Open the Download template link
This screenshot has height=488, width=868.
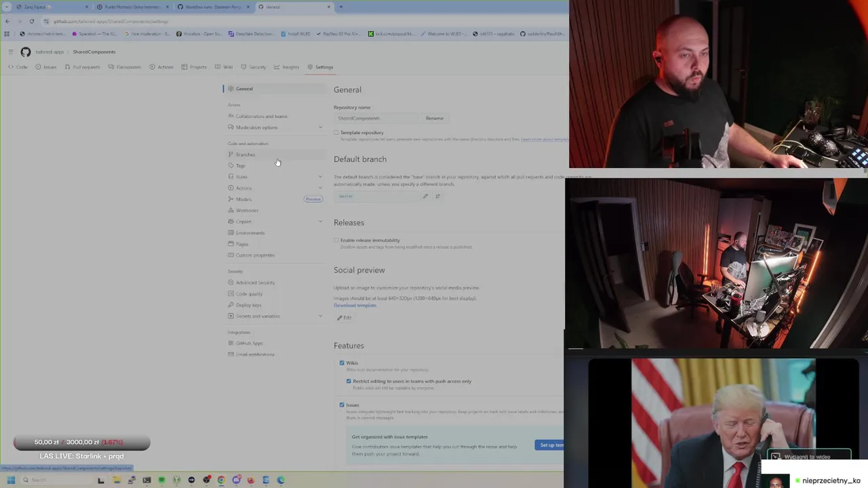click(355, 305)
